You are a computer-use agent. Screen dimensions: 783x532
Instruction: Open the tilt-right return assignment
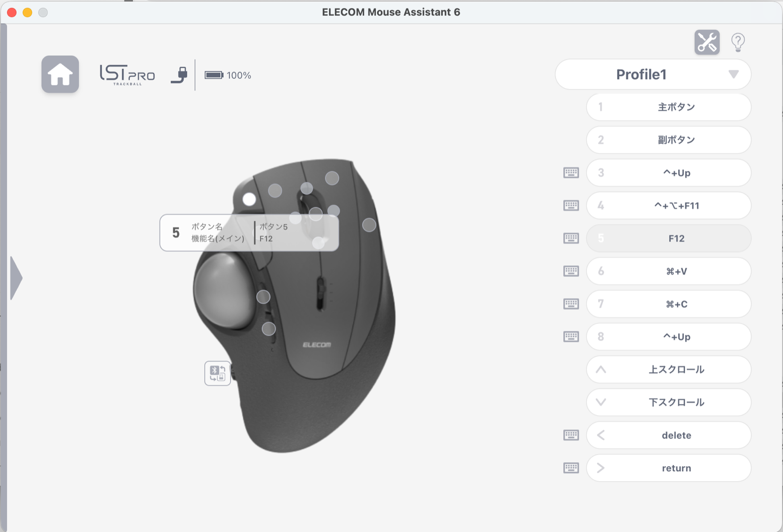[x=668, y=468]
